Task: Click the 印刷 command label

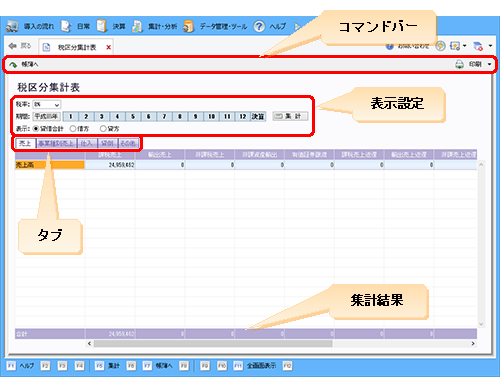Action: 475,64
